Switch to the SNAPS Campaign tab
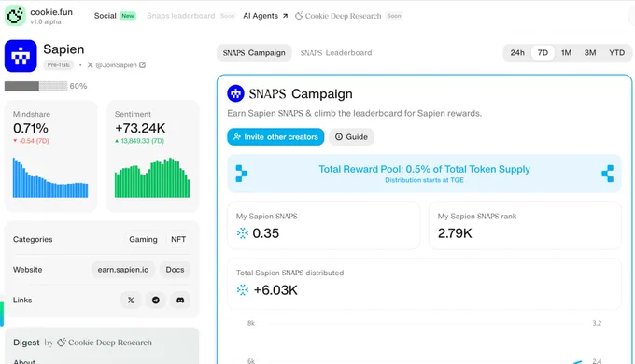Image resolution: width=635 pixels, height=364 pixels. (254, 53)
